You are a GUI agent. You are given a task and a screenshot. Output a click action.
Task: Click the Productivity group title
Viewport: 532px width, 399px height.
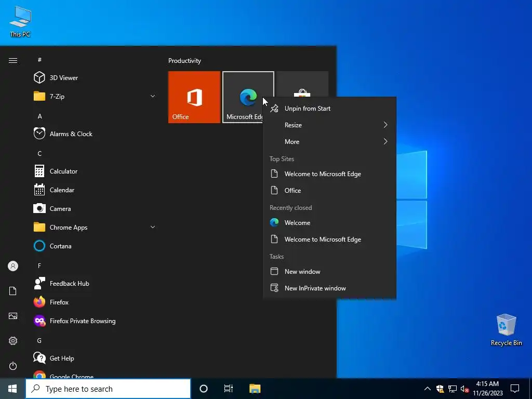coord(184,61)
